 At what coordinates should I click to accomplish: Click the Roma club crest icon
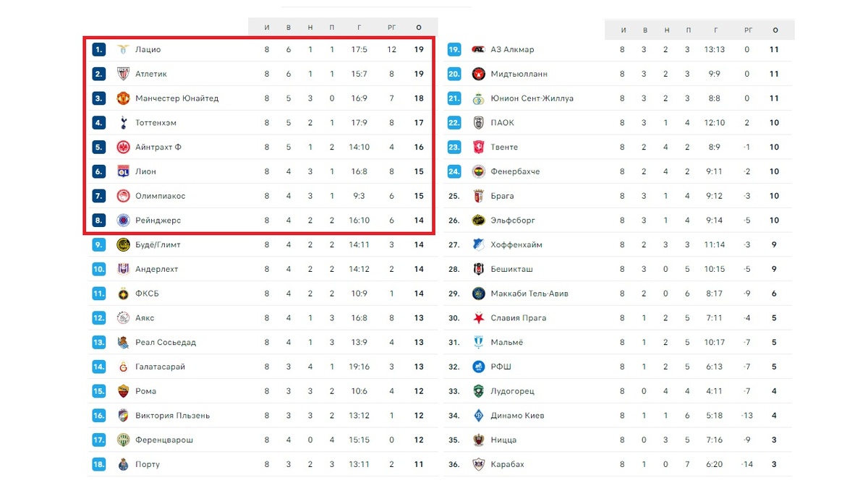coord(123,391)
